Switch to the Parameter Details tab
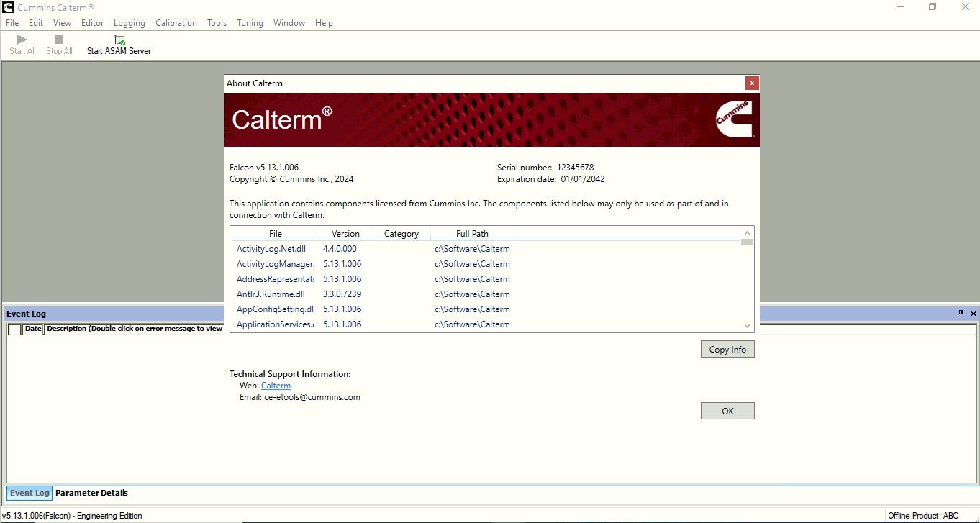 [x=91, y=493]
